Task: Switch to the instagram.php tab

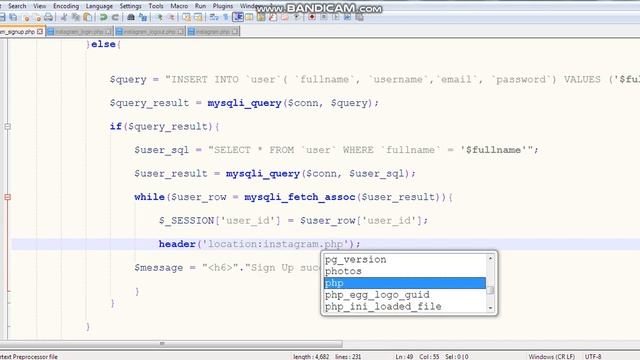Action: pos(213,31)
